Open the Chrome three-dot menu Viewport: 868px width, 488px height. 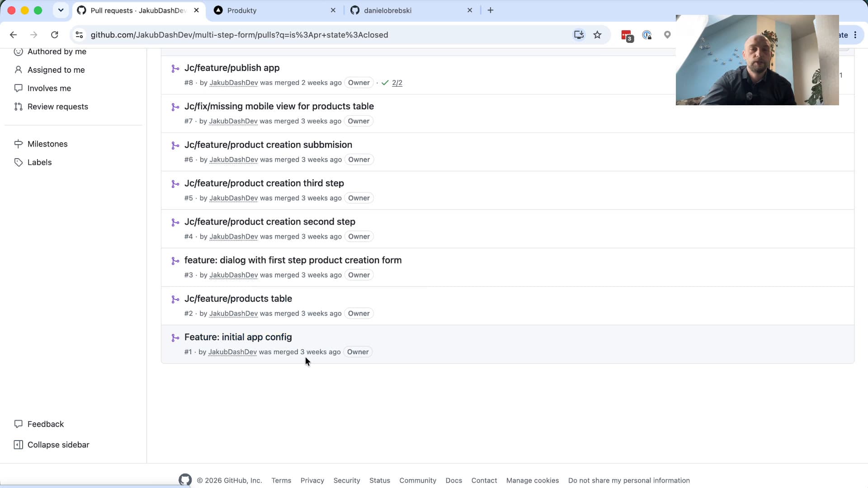point(855,35)
